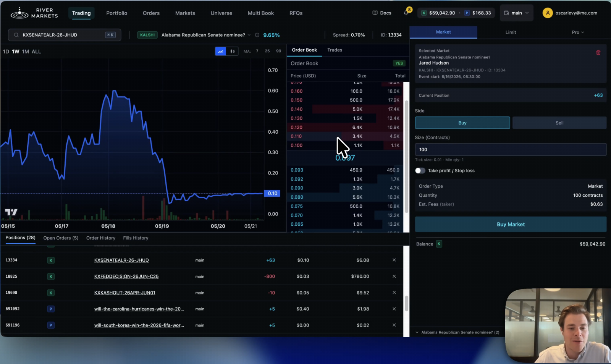Click P exchange icon in row 691196
This screenshot has width=611, height=364.
pos(51,325)
